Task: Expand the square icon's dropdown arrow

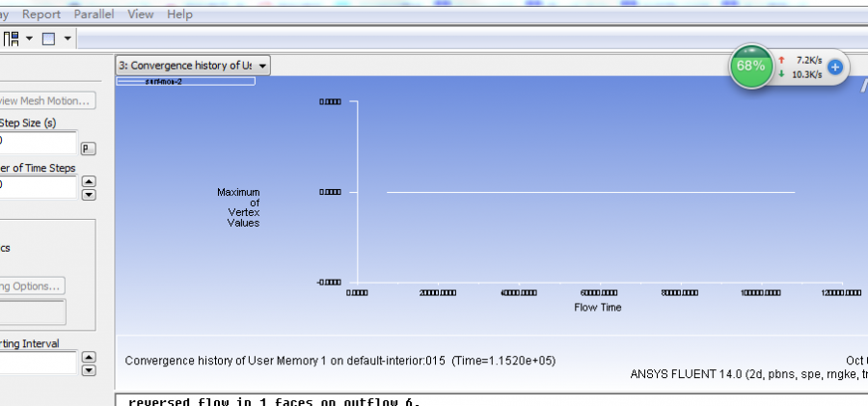Action: click(68, 39)
